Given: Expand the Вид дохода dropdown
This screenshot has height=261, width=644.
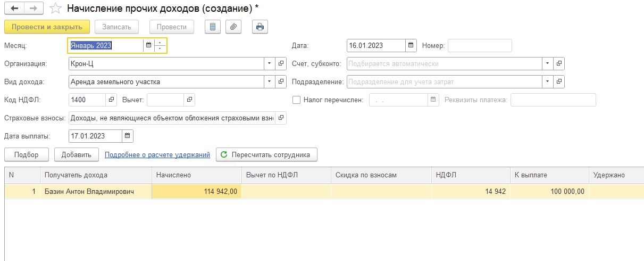Looking at the screenshot, I should click(270, 82).
